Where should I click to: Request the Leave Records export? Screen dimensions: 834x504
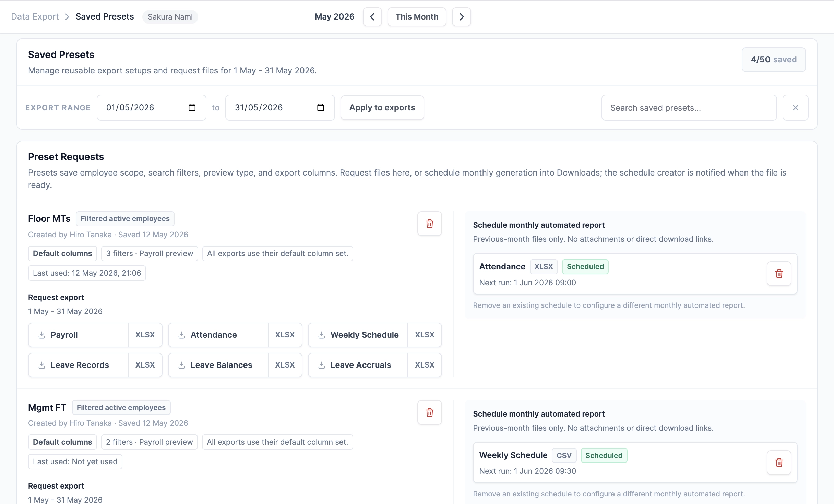[x=79, y=365]
